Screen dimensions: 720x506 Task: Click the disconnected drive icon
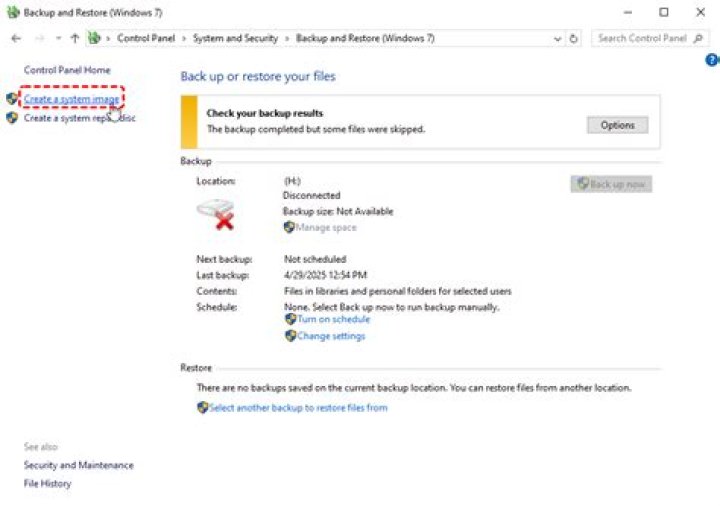coord(216,214)
